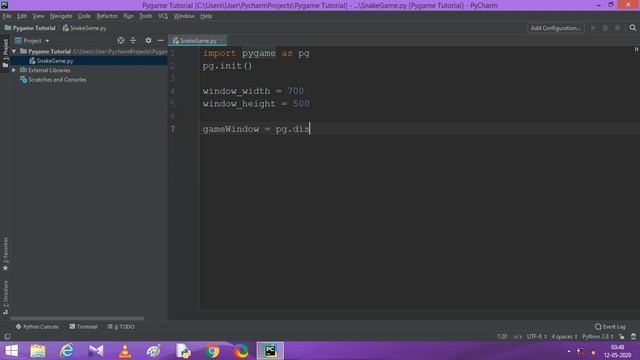Open the Refactor menu
The height and width of the screenshot is (360, 640).
[107, 16]
